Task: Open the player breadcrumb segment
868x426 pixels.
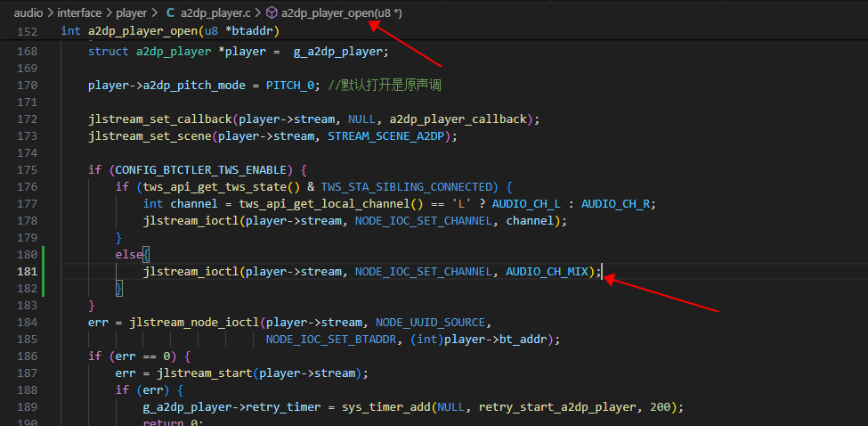Action: 131,12
